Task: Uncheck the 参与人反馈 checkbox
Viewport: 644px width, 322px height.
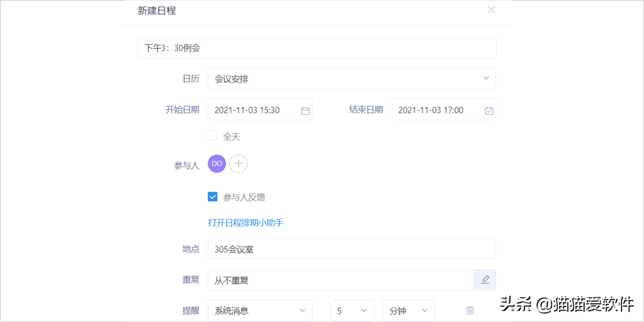Action: tap(212, 196)
